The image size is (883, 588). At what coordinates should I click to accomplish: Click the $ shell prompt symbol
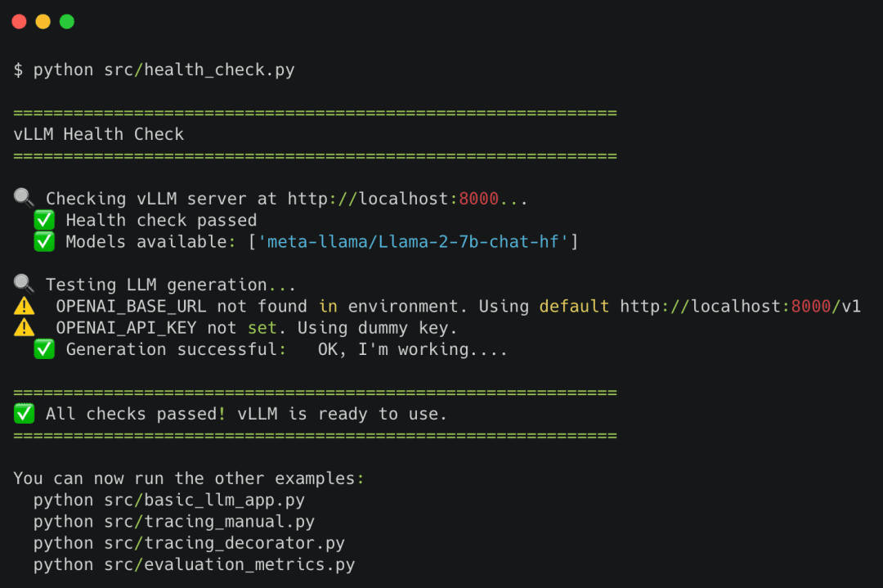pos(19,70)
